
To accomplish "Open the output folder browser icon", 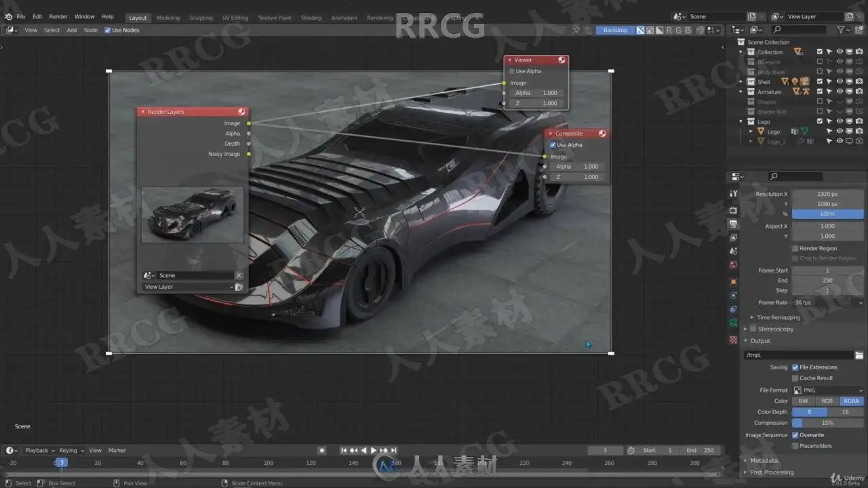I will [859, 355].
